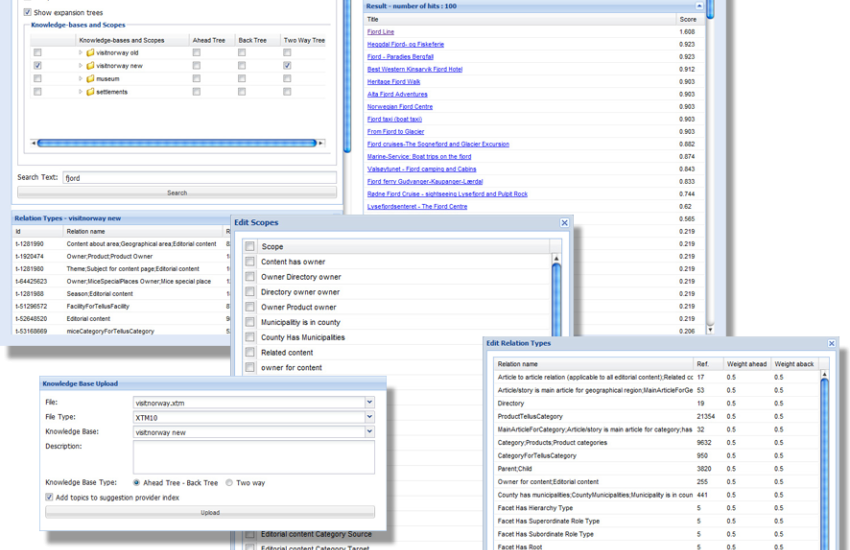Click the visitnorway new folder icon
This screenshot has height=550, width=850.
tap(90, 65)
